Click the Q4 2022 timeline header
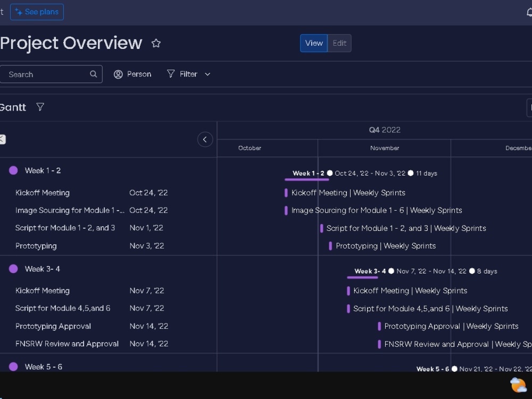 click(385, 130)
